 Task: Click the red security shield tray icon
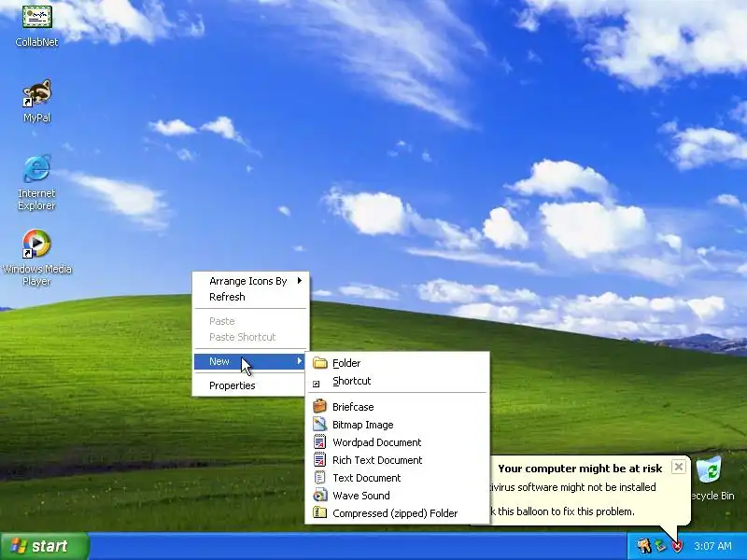[x=677, y=546]
